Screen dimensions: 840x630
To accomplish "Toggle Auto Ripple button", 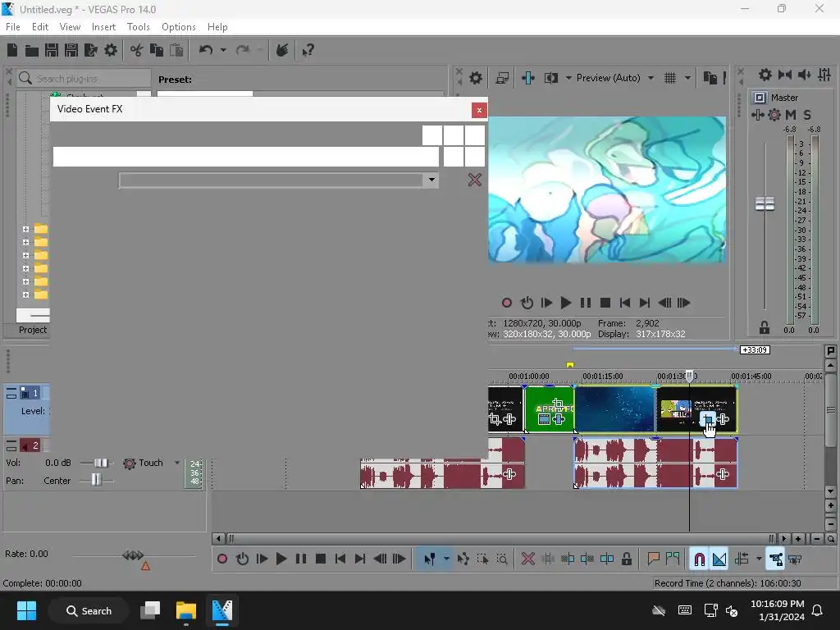I will (x=742, y=559).
